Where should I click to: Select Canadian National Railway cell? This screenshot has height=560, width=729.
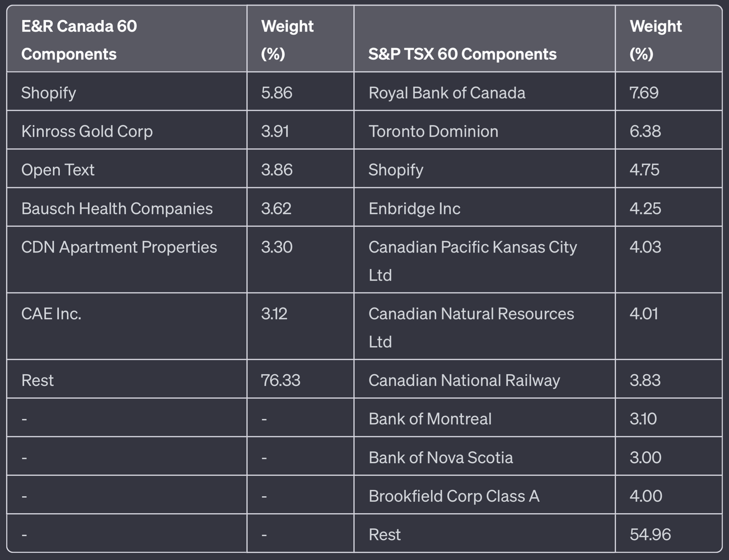[464, 380]
